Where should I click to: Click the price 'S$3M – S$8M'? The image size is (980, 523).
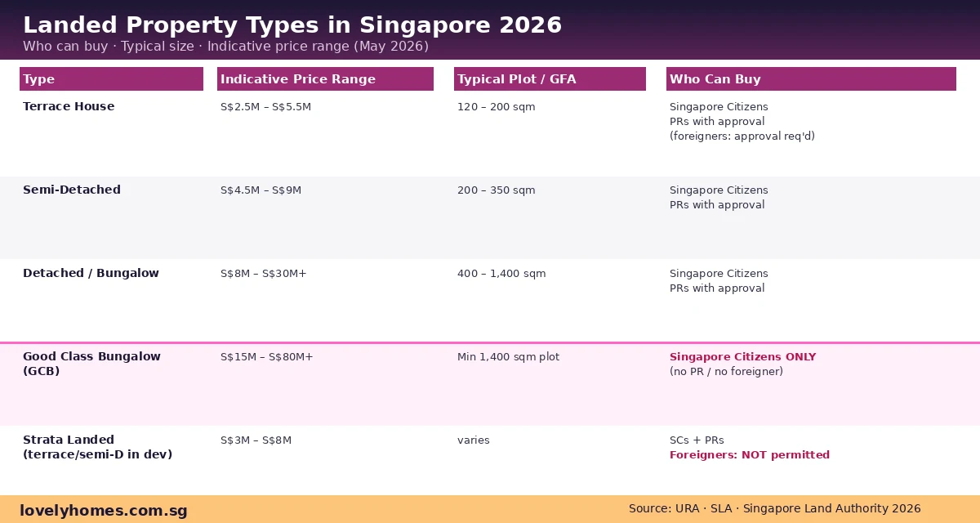click(256, 440)
